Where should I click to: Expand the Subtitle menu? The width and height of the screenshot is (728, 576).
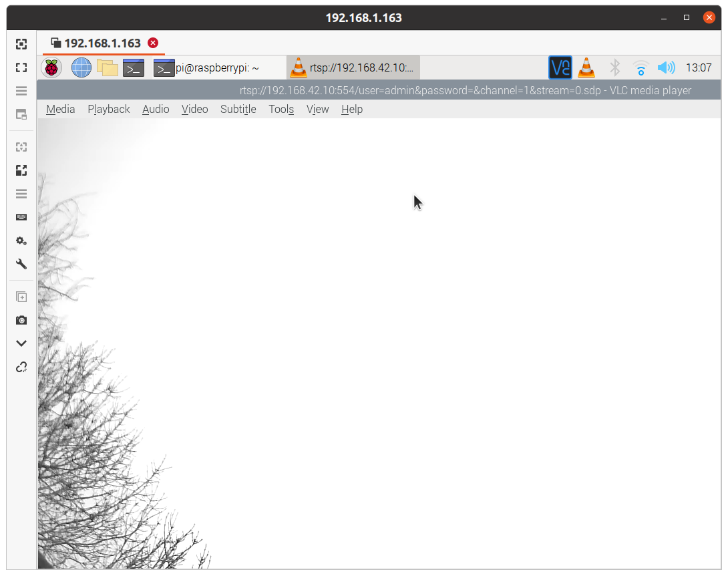238,109
